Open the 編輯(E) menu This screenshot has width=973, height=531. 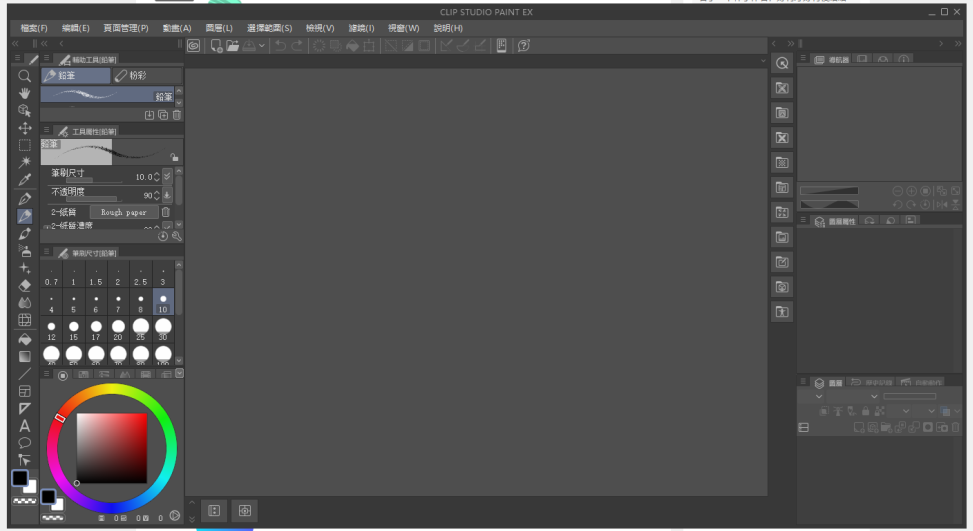(75, 29)
